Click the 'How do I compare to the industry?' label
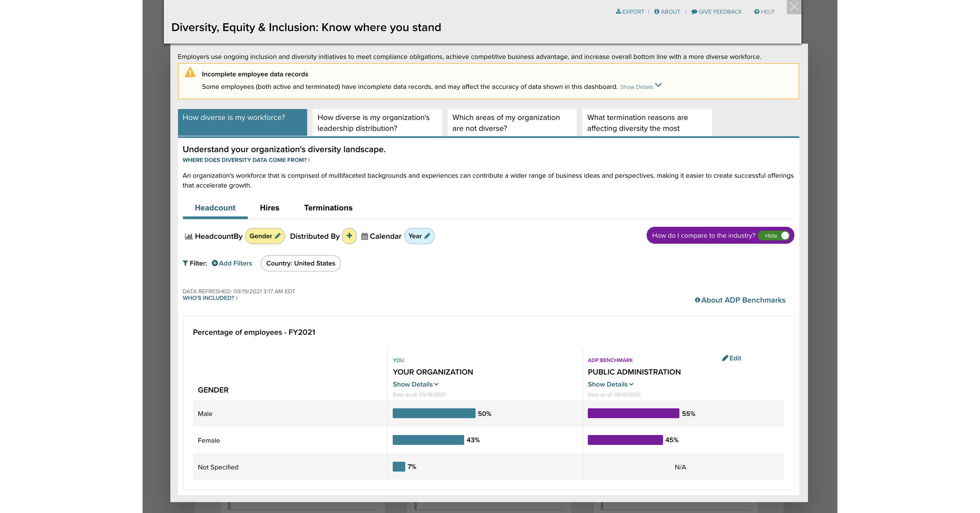Screen dimensions: 980x513 point(703,235)
